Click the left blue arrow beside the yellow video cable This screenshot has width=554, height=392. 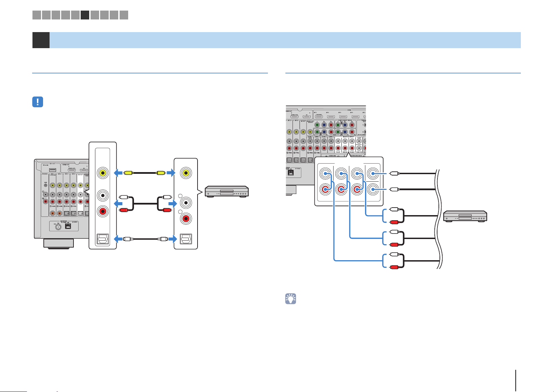coord(118,173)
